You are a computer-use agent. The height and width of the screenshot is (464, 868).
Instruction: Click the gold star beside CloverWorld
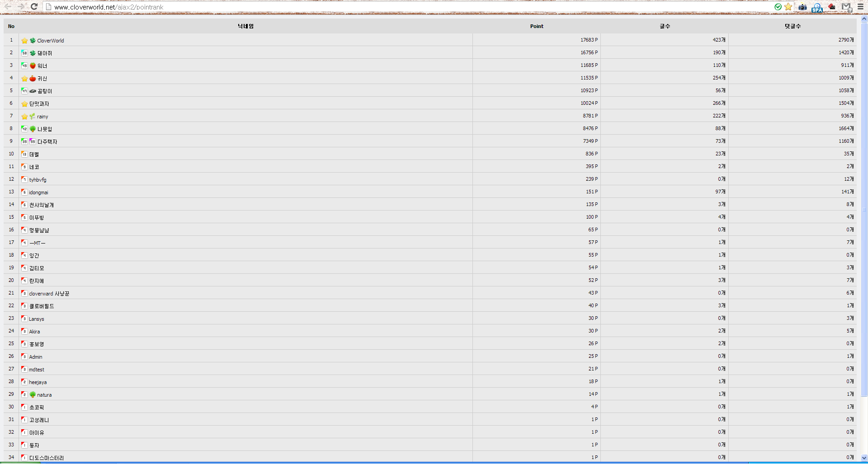[x=24, y=41]
